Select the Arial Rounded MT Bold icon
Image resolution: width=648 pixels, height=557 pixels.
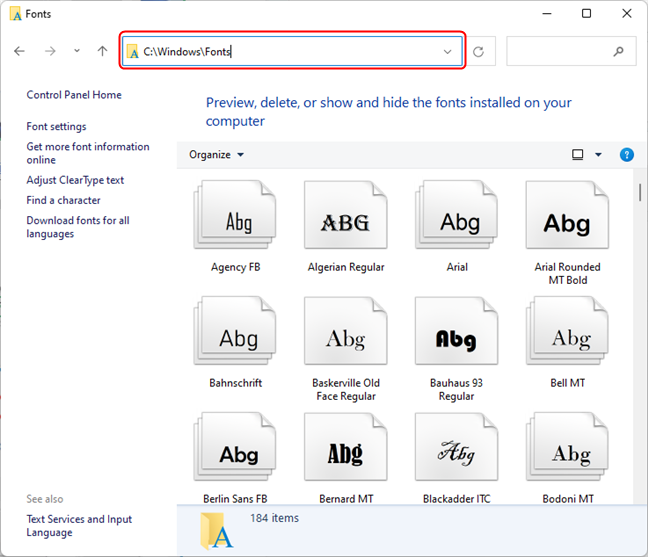click(x=567, y=214)
